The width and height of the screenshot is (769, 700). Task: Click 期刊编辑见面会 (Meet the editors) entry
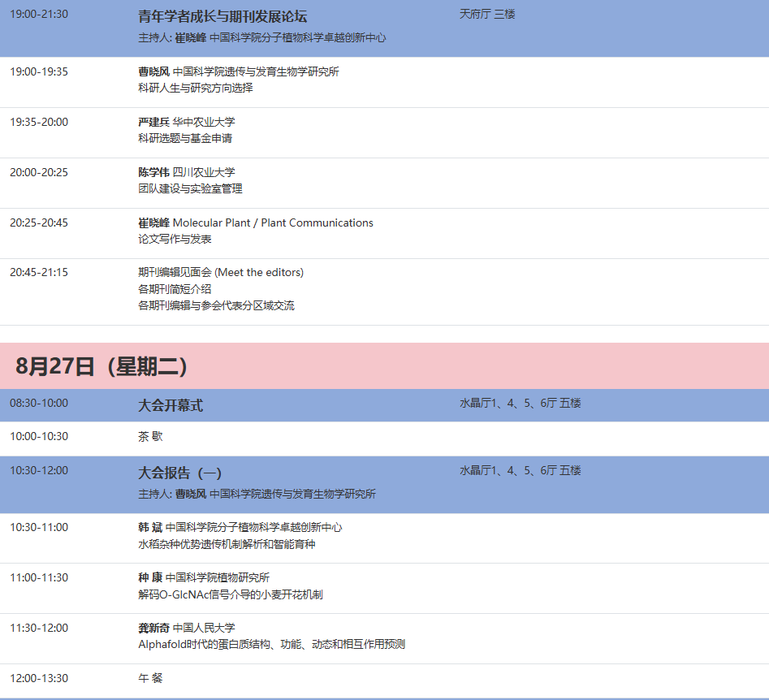[221, 272]
